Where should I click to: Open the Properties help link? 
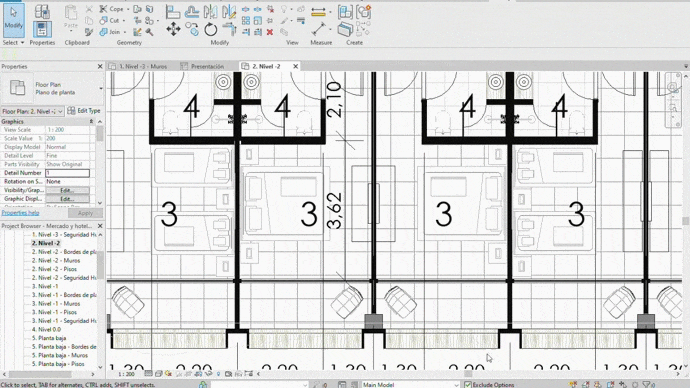(x=20, y=213)
